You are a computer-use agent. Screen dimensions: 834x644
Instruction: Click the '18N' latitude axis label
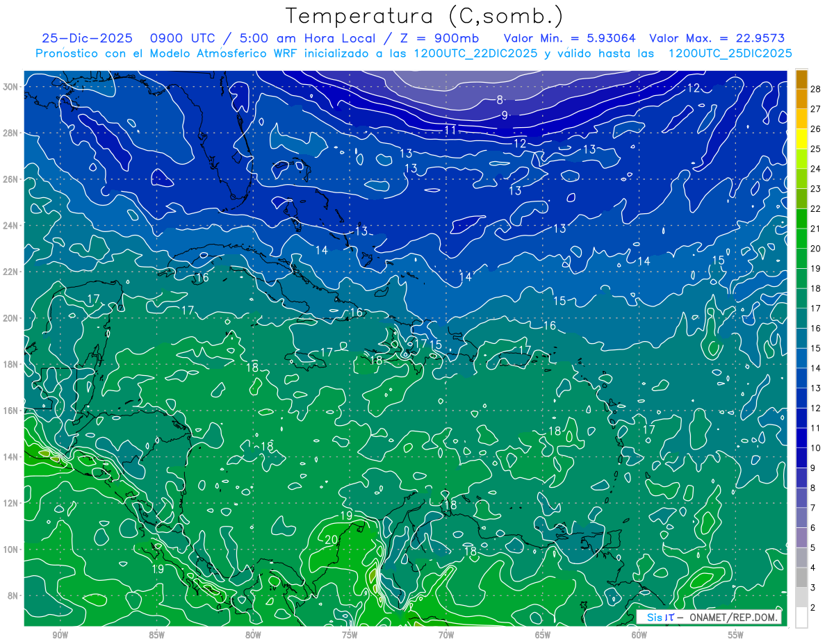coord(10,364)
